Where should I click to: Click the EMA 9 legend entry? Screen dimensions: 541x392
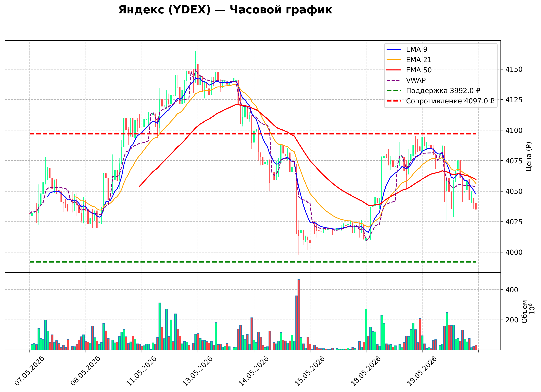407,49
